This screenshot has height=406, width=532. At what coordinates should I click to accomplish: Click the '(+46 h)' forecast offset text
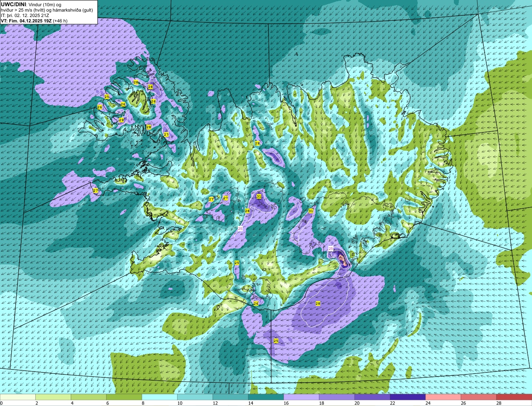point(60,21)
